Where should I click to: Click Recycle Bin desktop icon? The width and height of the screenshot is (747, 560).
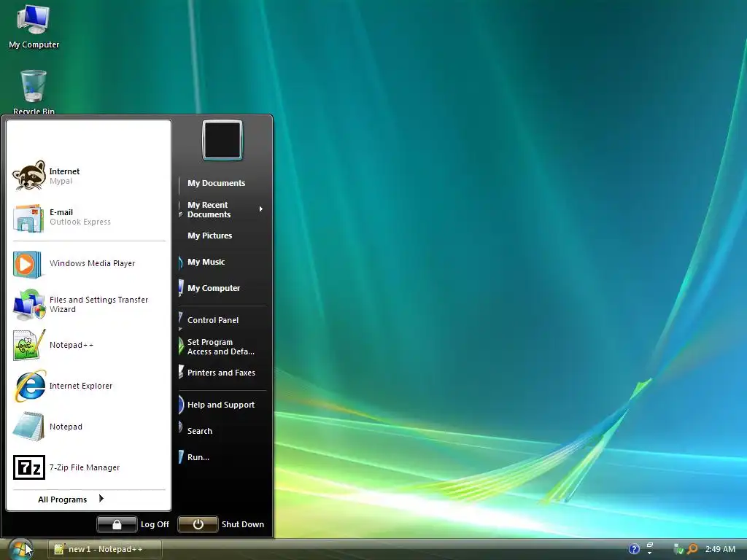(34, 92)
